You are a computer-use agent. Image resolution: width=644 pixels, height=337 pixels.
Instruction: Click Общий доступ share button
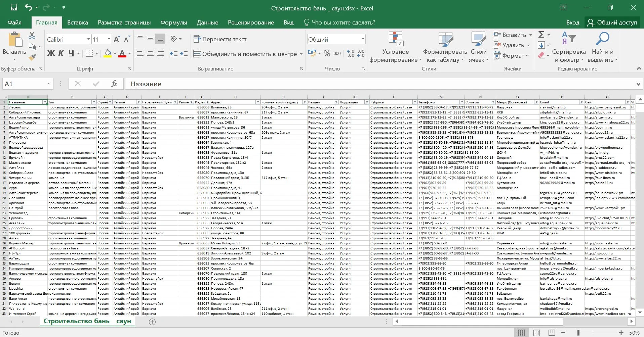pos(612,22)
